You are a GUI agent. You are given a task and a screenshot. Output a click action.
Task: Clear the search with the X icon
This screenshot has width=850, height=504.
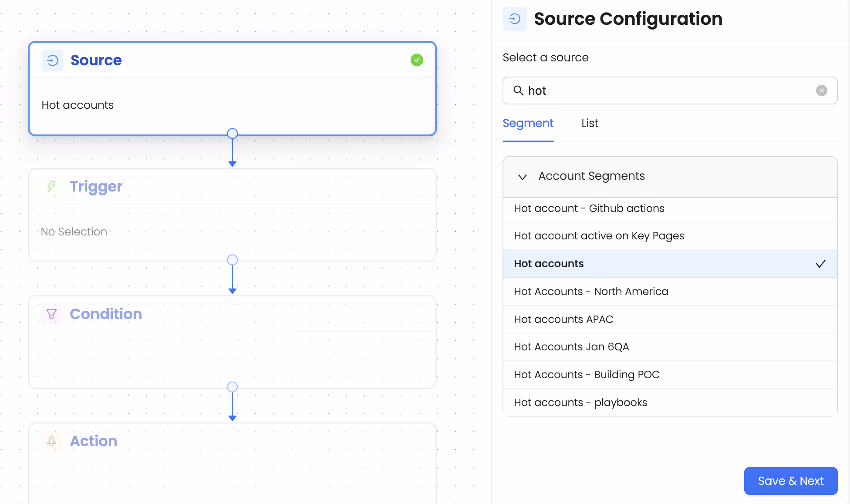(x=822, y=91)
